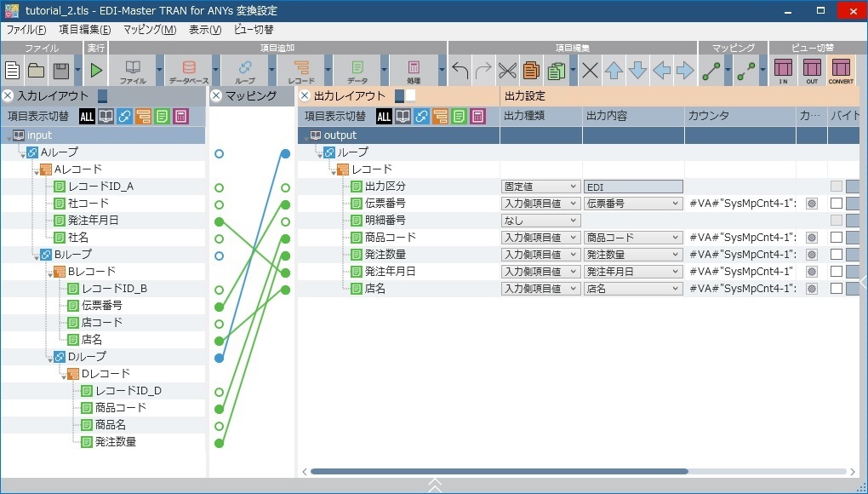Image resolution: width=868 pixels, height=494 pixels.
Task: Click the Save floppy disk icon
Action: tap(60, 70)
